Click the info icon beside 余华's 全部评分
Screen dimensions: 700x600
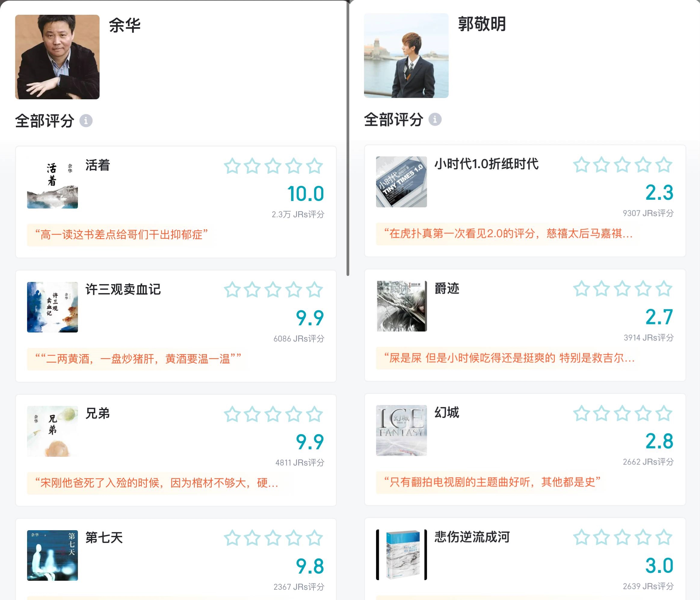coord(86,121)
